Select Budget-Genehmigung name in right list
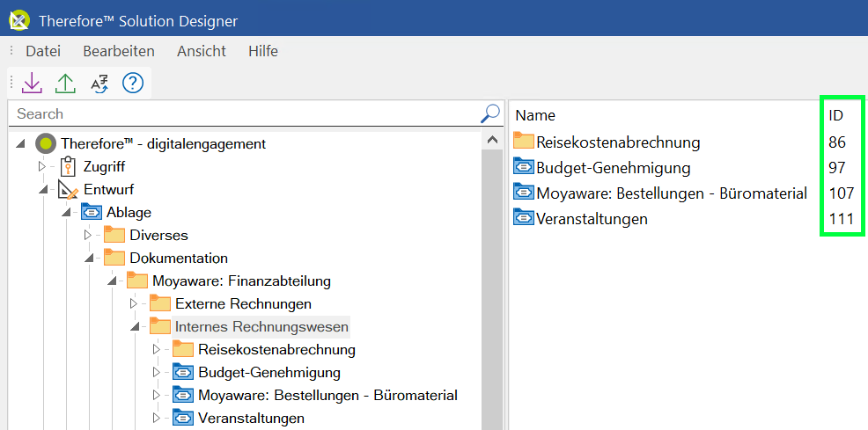The image size is (868, 430). 614,167
